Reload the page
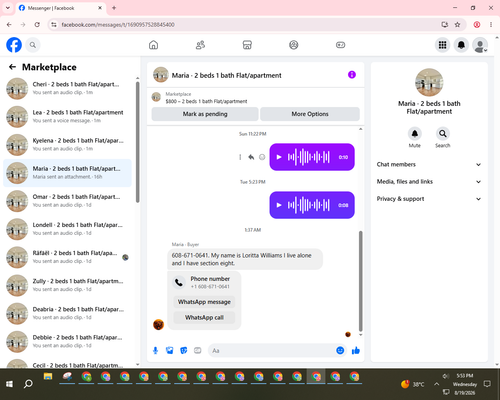 point(37,24)
